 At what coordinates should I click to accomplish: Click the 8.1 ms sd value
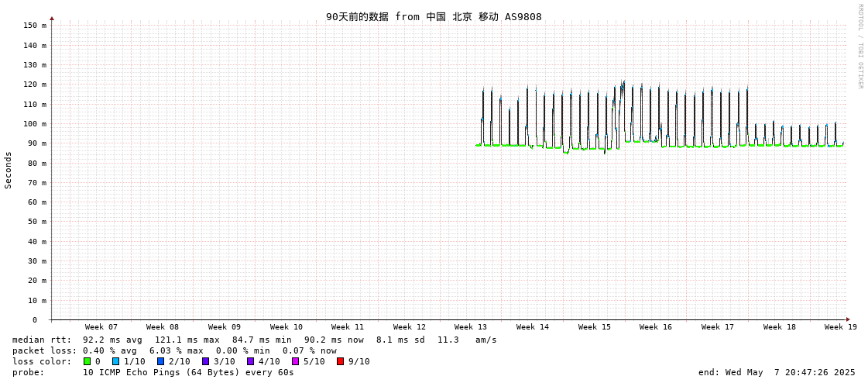[401, 340]
